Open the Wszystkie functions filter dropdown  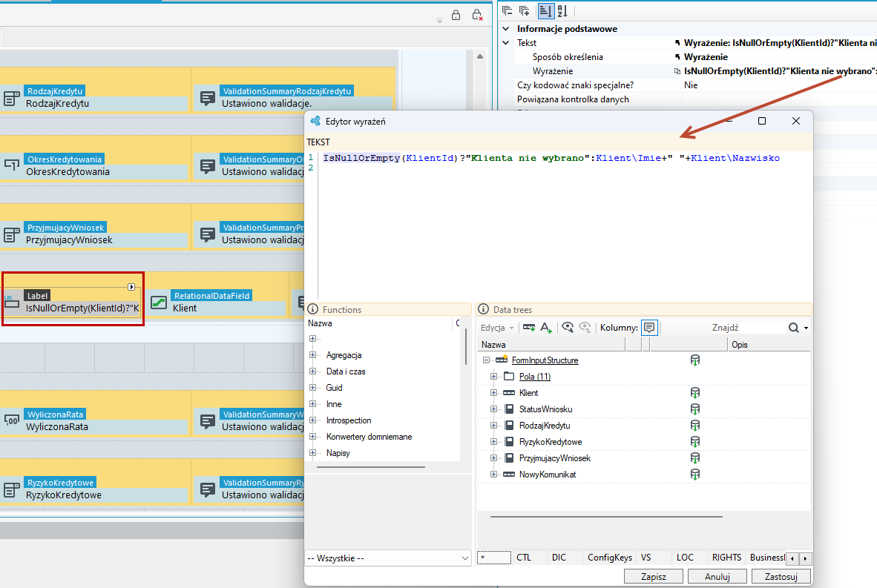pos(388,558)
